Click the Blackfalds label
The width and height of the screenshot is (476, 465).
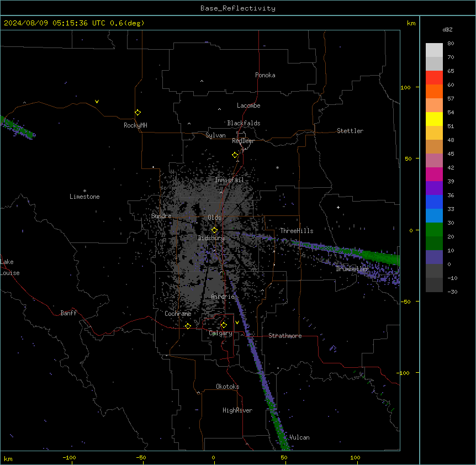244,123
